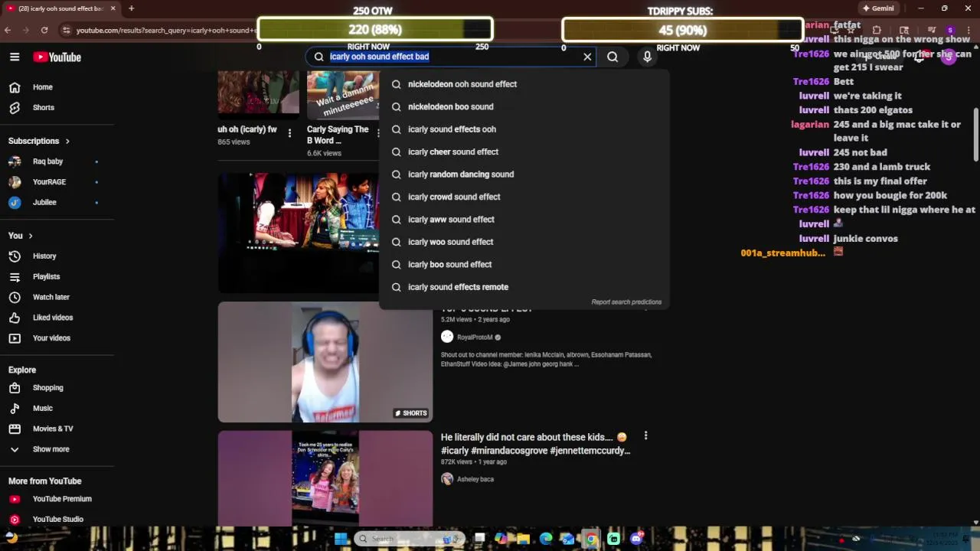The image size is (980, 551).
Task: Pick icarly sound effects remote suggestion
Action: point(524,287)
